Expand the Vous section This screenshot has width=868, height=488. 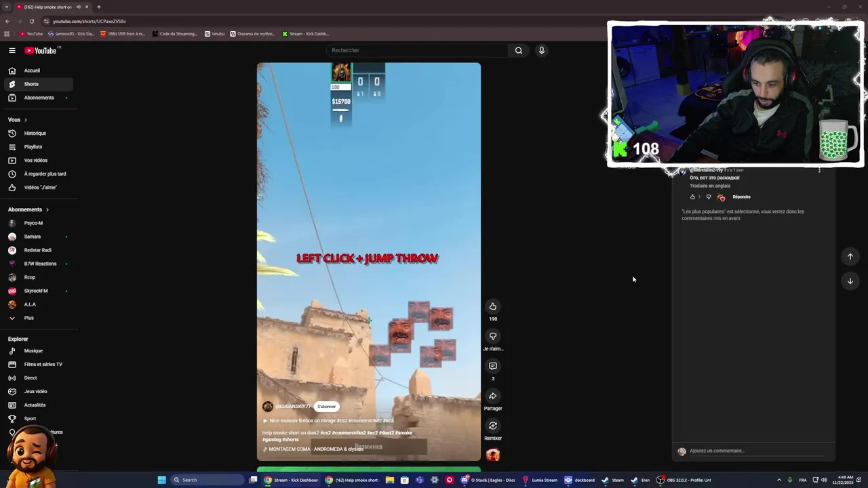click(18, 119)
